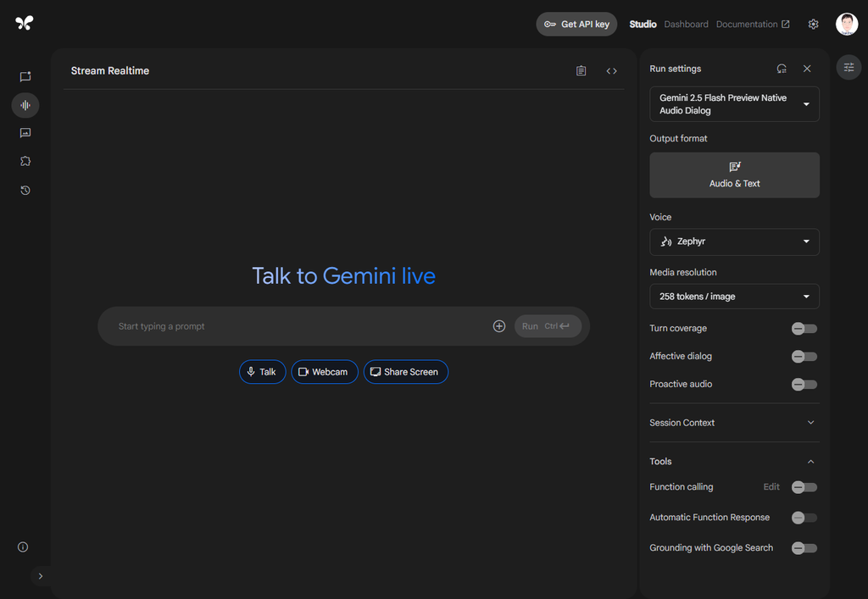Click the Get API key button
This screenshot has height=599, width=868.
[x=576, y=25]
